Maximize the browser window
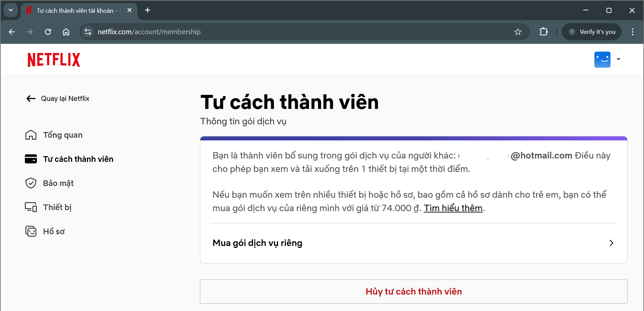This screenshot has height=311, width=644. pos(609,10)
